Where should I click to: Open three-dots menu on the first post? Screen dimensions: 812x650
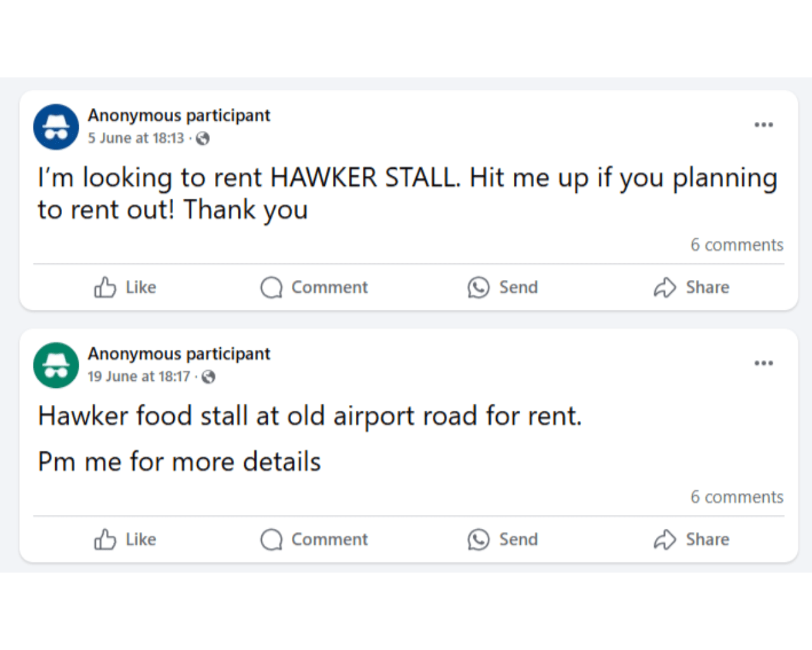(x=764, y=124)
